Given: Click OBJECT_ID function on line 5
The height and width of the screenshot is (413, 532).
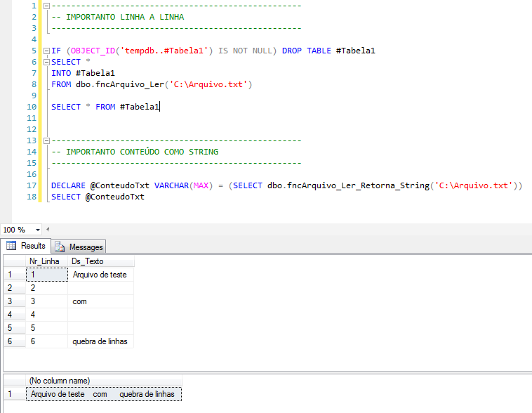Looking at the screenshot, I should [x=93, y=51].
